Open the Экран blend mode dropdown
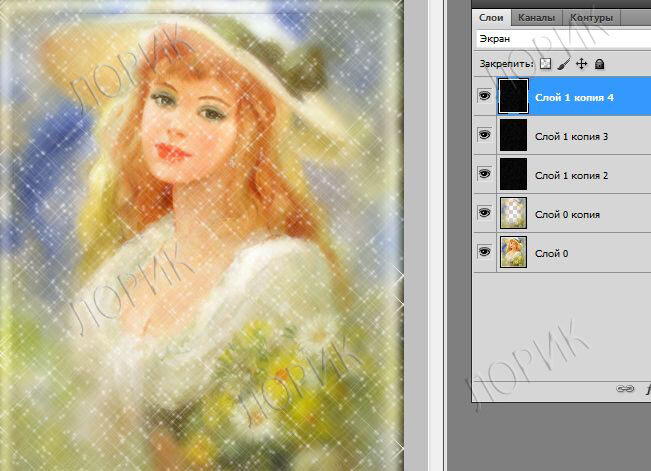The image size is (651, 471). click(x=564, y=39)
